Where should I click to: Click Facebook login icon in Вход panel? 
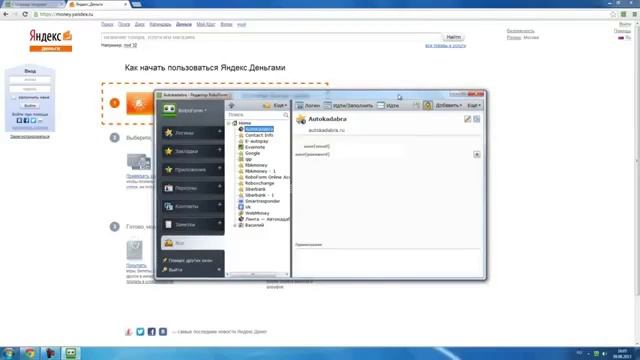(x=26, y=120)
